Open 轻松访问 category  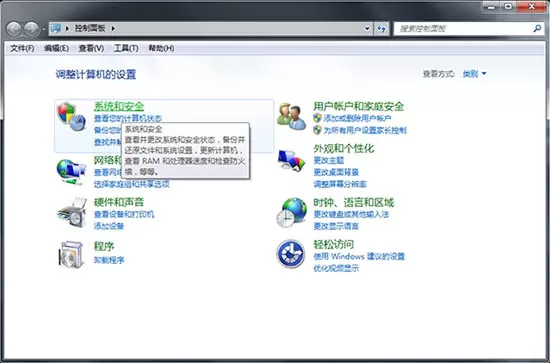(333, 244)
